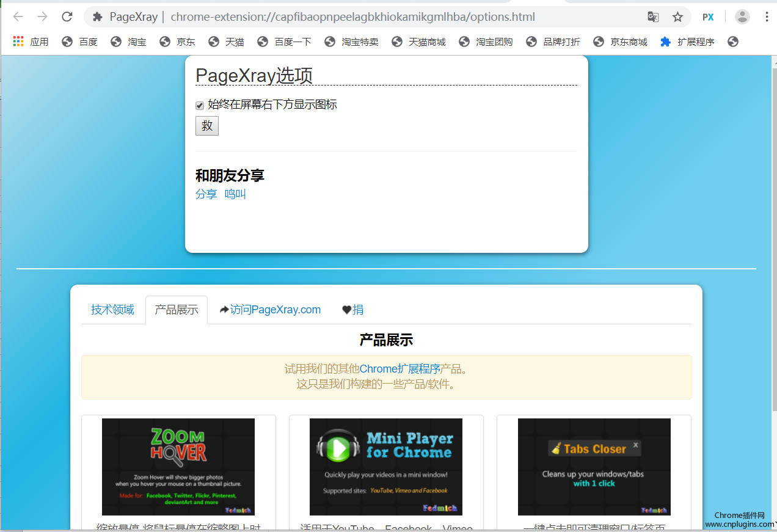777x532 pixels.
Task: Open the 天猫商城 bookmark
Action: pyautogui.click(x=418, y=42)
